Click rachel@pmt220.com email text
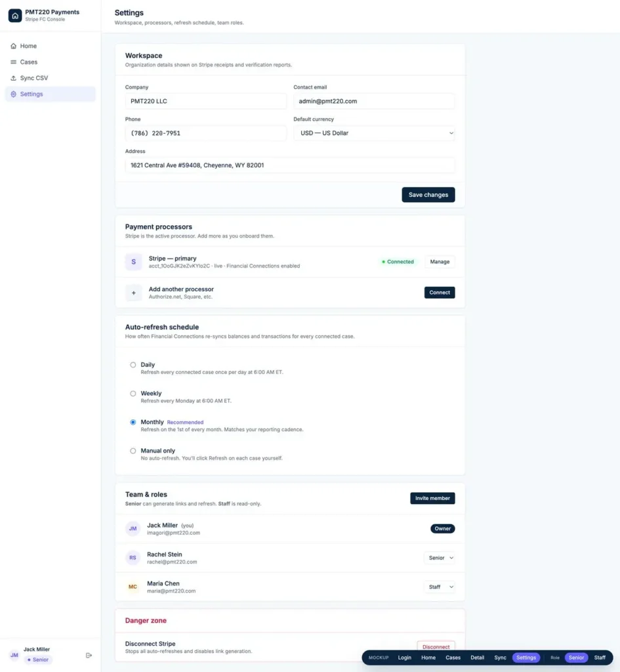 172,562
